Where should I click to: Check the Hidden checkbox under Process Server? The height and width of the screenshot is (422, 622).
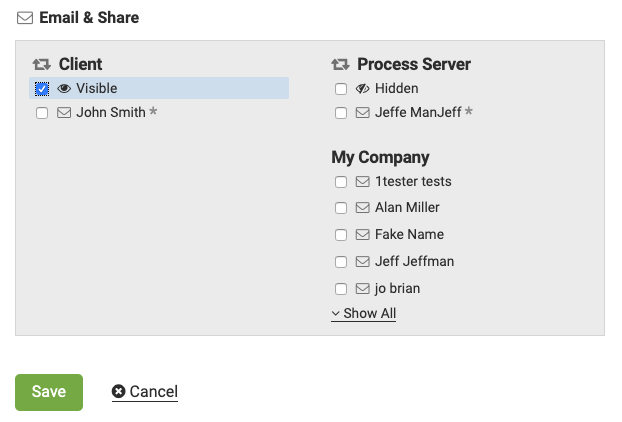click(x=341, y=89)
